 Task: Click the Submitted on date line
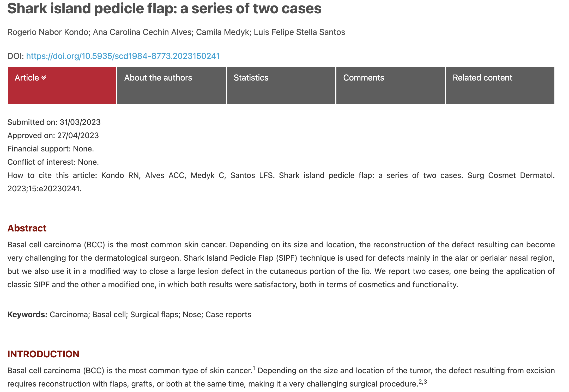pos(54,122)
